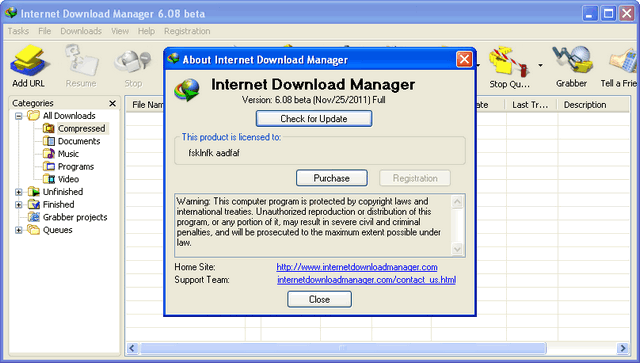Click the Queues folder icon
The width and height of the screenshot is (640, 363).
click(33, 230)
